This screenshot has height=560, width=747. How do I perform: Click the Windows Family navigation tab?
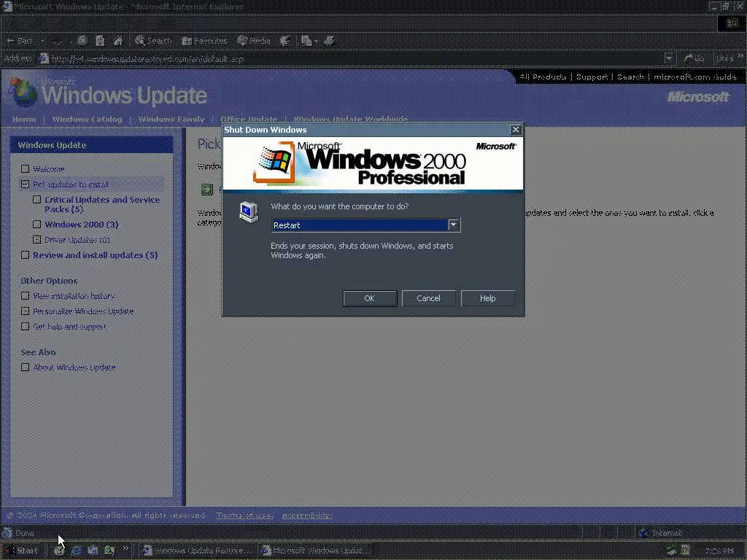coord(171,119)
